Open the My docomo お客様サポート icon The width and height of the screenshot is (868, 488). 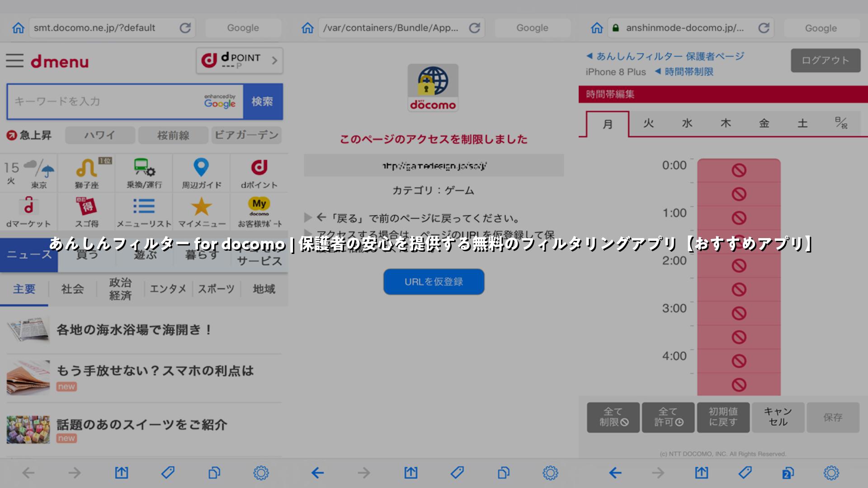[x=259, y=212]
